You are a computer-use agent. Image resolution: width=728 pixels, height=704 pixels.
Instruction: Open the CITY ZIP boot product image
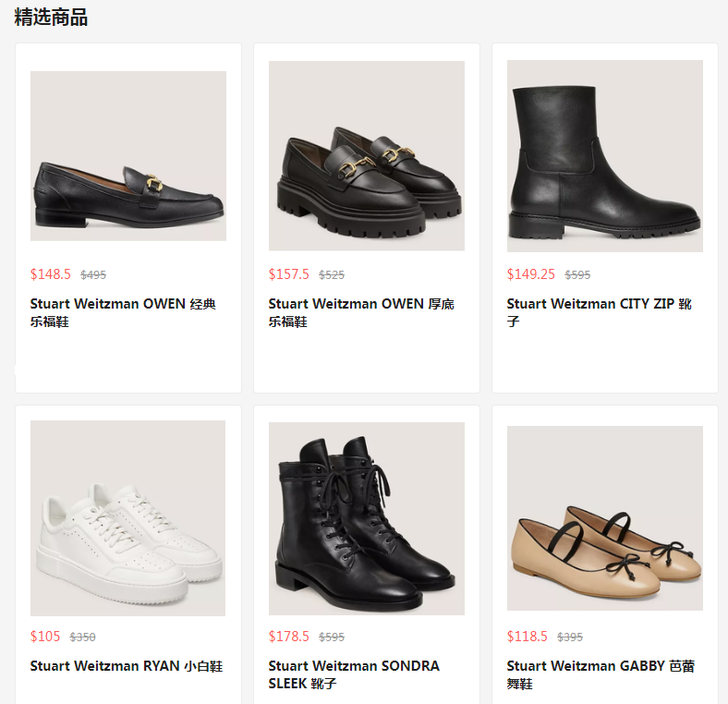(x=604, y=155)
